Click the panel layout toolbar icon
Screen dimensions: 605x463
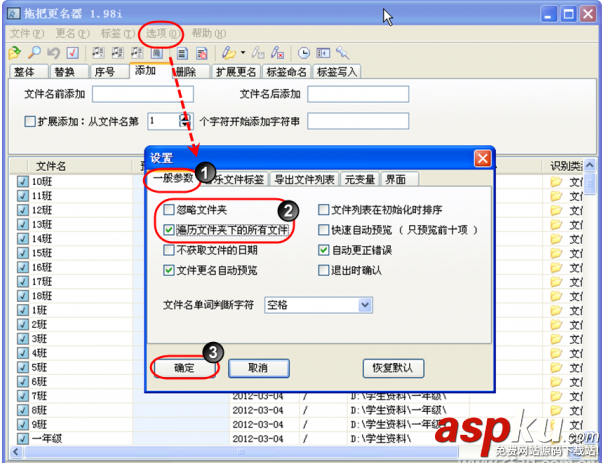[x=323, y=53]
